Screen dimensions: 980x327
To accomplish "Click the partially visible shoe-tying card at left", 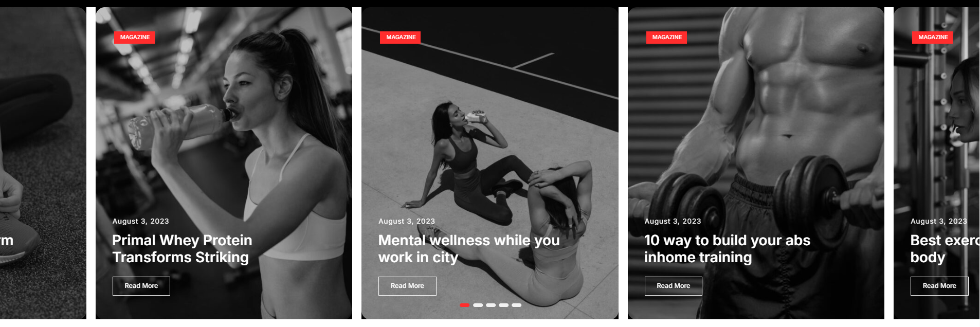I will click(43, 163).
